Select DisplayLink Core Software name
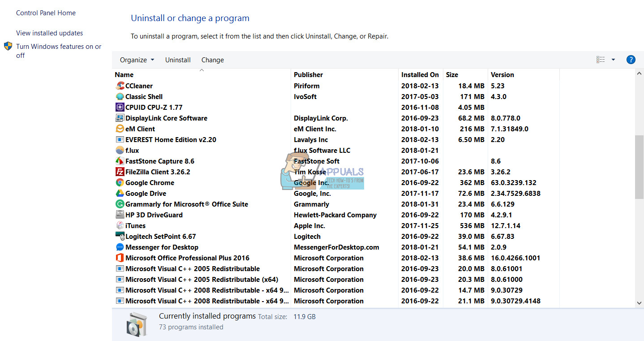 point(167,118)
